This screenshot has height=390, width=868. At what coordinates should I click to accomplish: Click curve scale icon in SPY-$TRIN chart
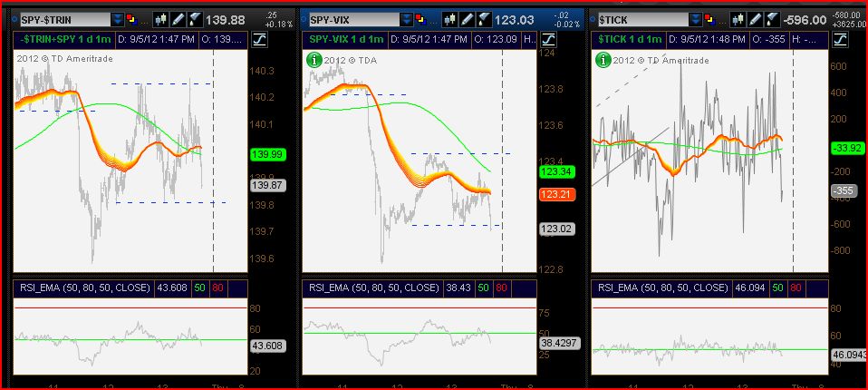(258, 39)
